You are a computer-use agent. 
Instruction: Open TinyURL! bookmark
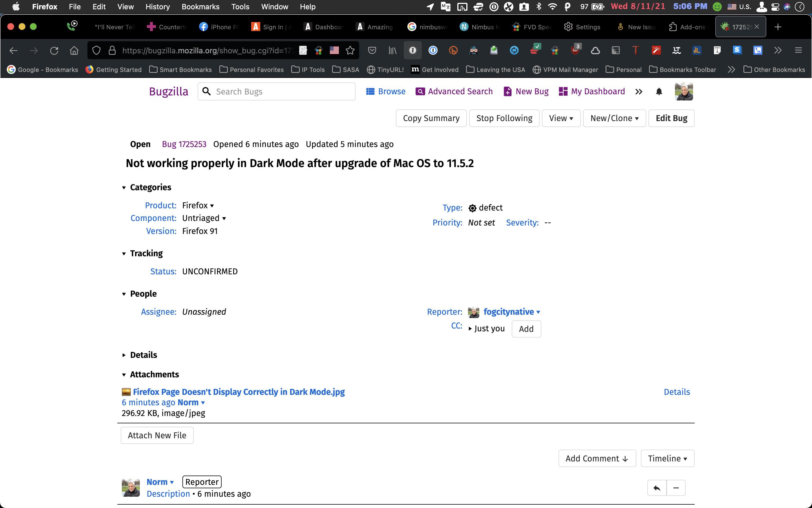pos(385,69)
